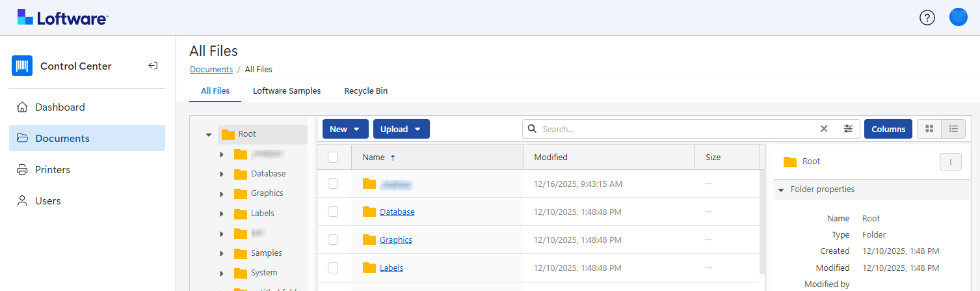Switch to list view layout
980x291 pixels.
point(953,129)
